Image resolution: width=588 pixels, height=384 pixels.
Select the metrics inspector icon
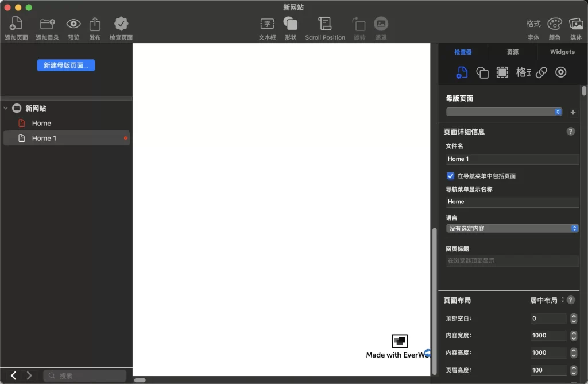click(502, 72)
